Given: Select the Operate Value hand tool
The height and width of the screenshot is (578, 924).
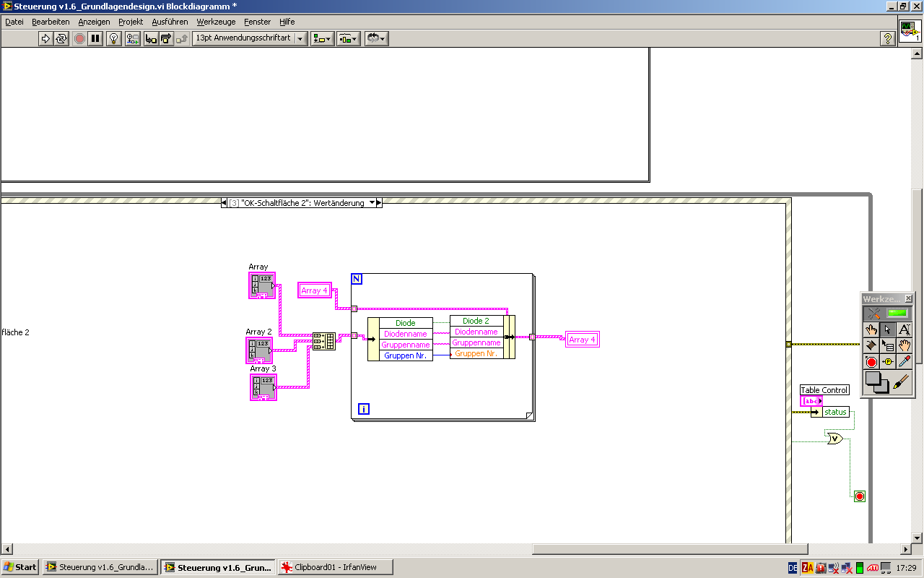Looking at the screenshot, I should [x=872, y=330].
